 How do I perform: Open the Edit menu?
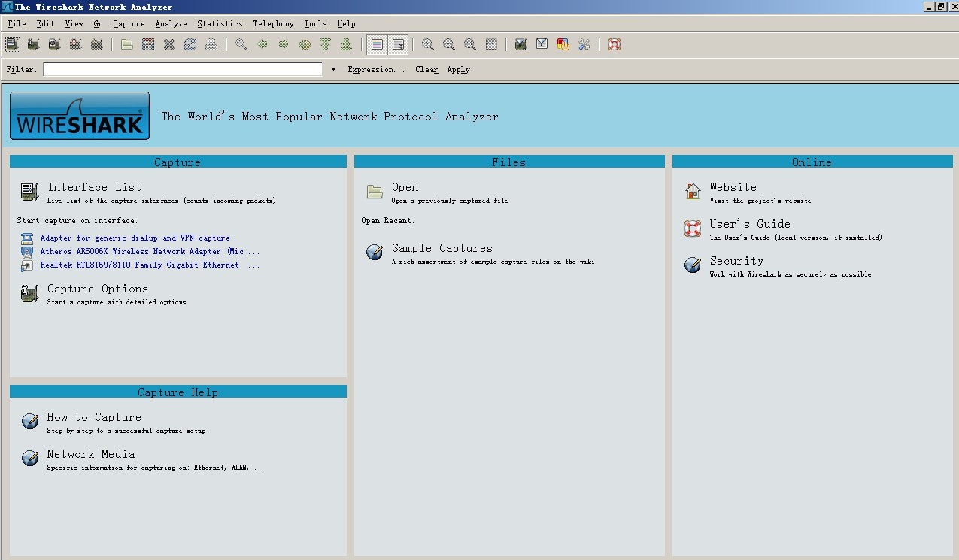[46, 24]
